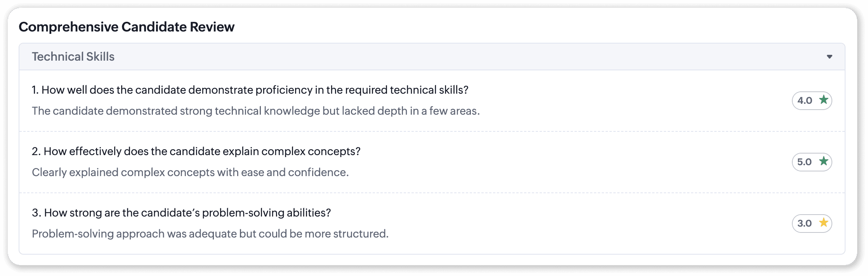Click the comment about lacking depth in areas
This screenshot has height=276, width=868.
[x=255, y=111]
